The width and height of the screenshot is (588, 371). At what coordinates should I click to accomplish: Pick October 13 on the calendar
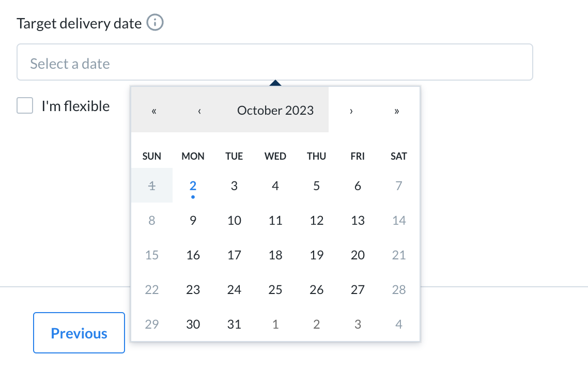[x=358, y=220]
